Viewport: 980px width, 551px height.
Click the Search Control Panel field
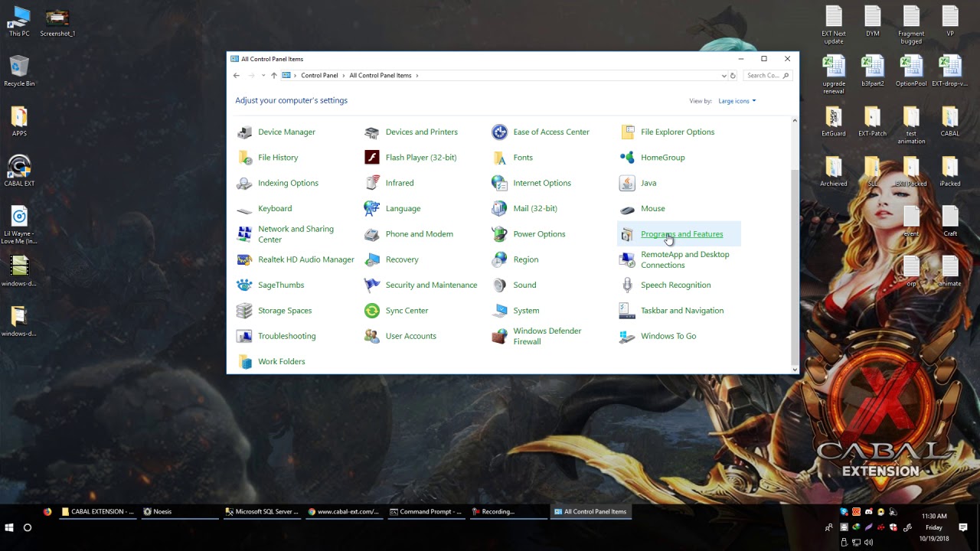(x=767, y=76)
